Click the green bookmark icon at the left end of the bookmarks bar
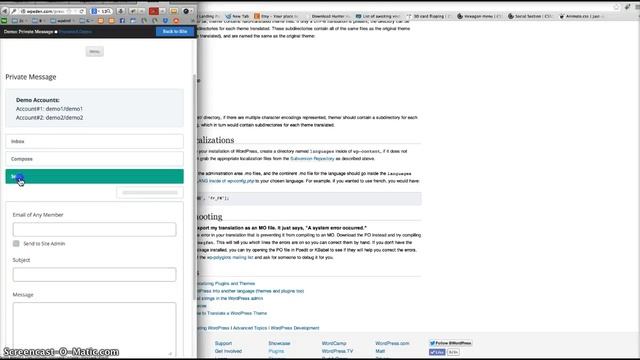Viewport: 640px width, 360px height. click(x=4, y=20)
